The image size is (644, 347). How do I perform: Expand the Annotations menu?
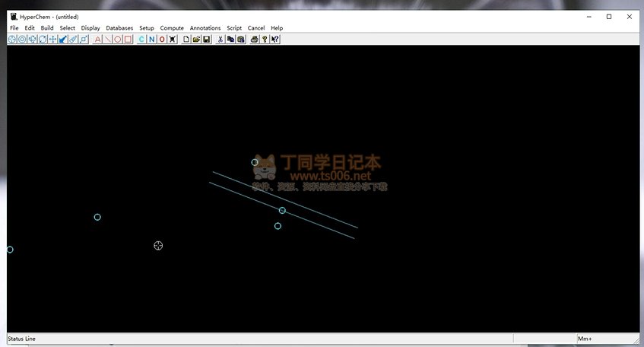point(205,28)
